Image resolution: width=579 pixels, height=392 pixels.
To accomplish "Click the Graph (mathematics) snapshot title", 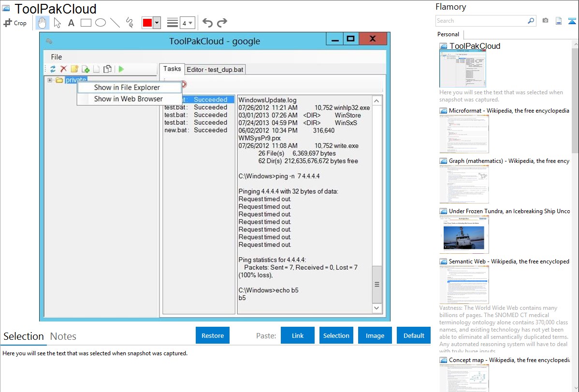I will tap(509, 161).
